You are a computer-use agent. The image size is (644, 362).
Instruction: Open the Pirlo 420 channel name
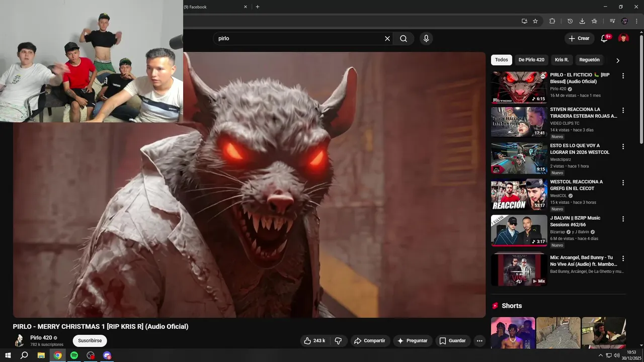tap(41, 338)
